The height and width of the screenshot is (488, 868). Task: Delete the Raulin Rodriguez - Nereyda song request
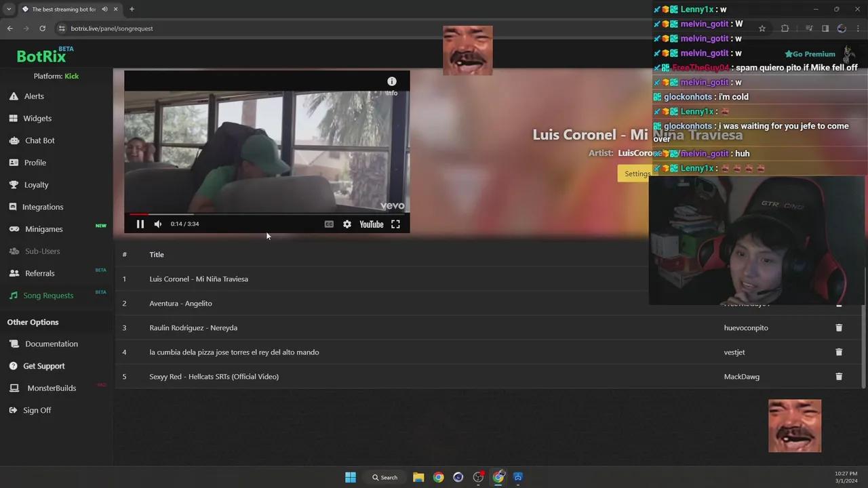839,328
